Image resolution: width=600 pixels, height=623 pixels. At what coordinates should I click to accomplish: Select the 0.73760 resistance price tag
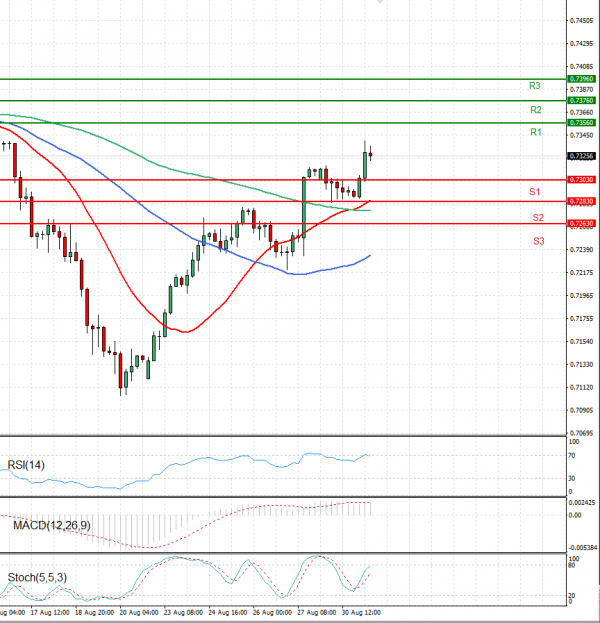click(581, 101)
